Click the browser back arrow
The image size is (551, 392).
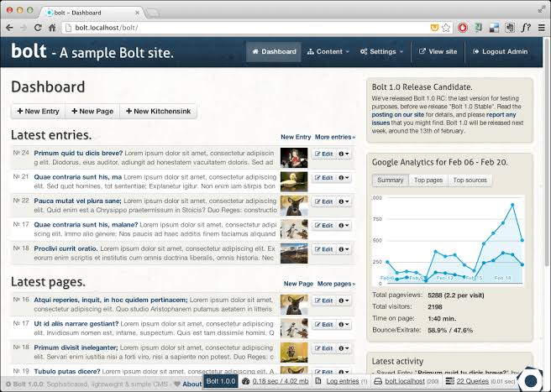(9, 28)
